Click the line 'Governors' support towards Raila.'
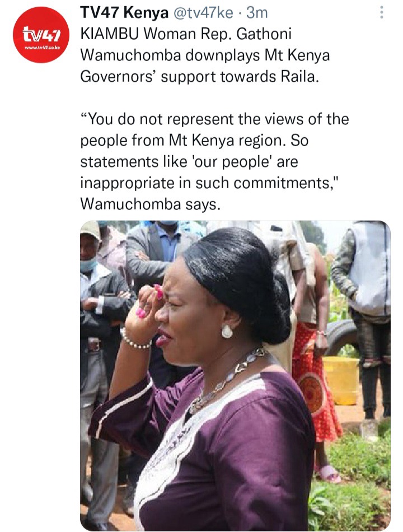The height and width of the screenshot is (532, 403). [199, 77]
